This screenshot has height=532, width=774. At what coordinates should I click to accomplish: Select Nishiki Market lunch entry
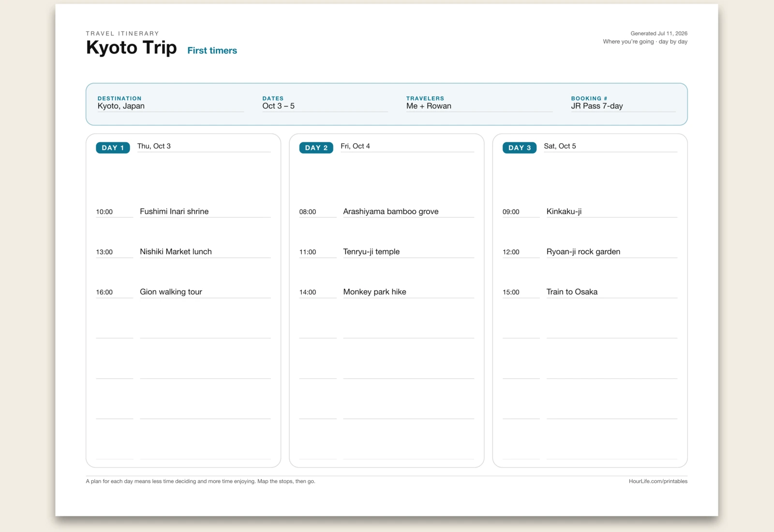pyautogui.click(x=205, y=251)
